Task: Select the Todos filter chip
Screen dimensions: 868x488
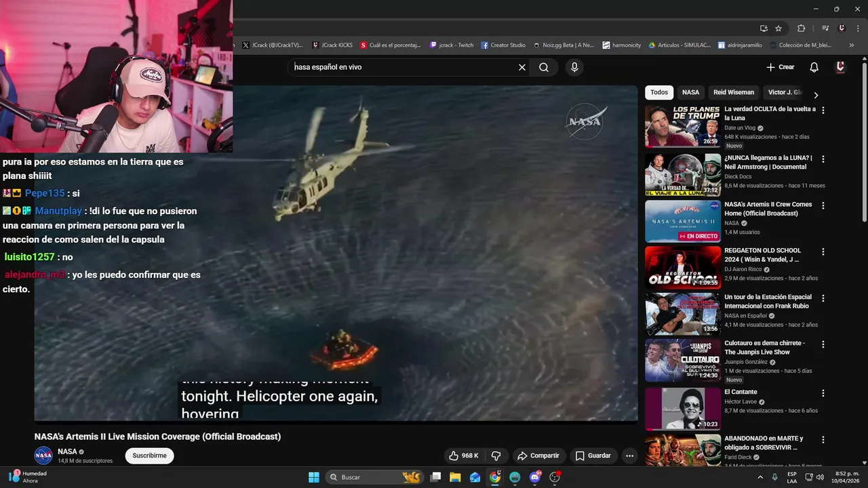Action: 659,92
